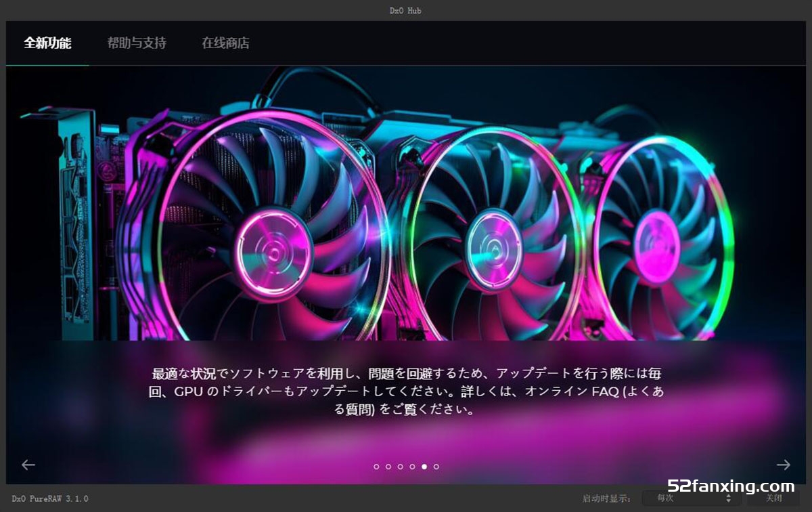Image resolution: width=812 pixels, height=512 pixels.
Task: Open the 帮助与支持 tab
Action: click(137, 43)
